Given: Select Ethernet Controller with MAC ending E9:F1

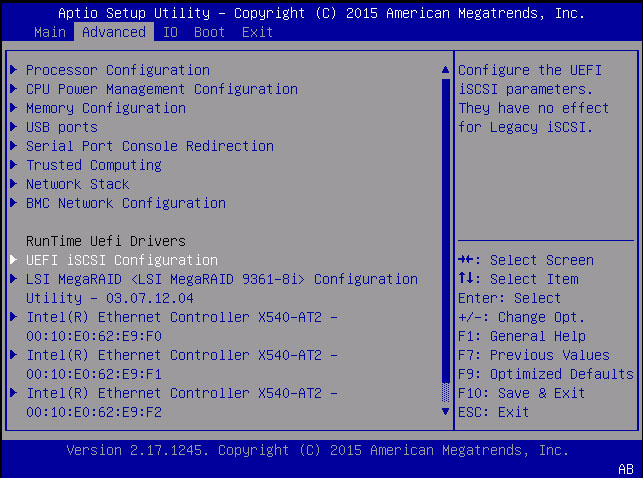Looking at the screenshot, I should click(182, 364).
